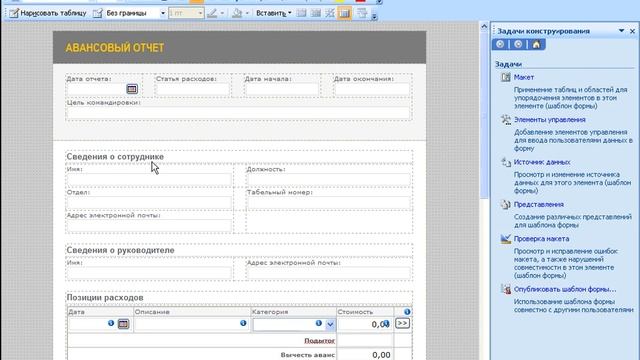Open the date picker for Дата отчета
640x360 pixels.
pyautogui.click(x=132, y=89)
